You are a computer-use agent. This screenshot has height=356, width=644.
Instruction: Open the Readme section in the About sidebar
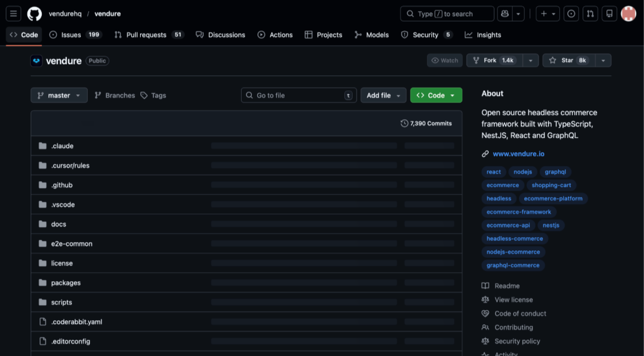click(507, 286)
